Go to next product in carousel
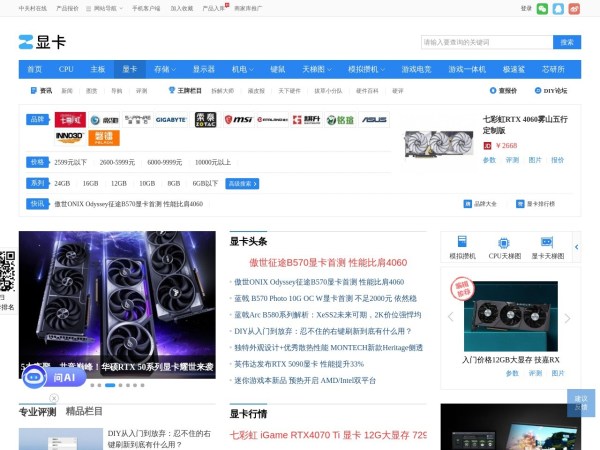 pos(567,318)
